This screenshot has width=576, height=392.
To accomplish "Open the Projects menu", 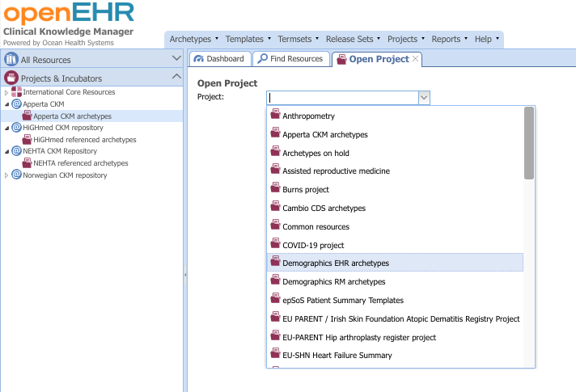I will (406, 39).
